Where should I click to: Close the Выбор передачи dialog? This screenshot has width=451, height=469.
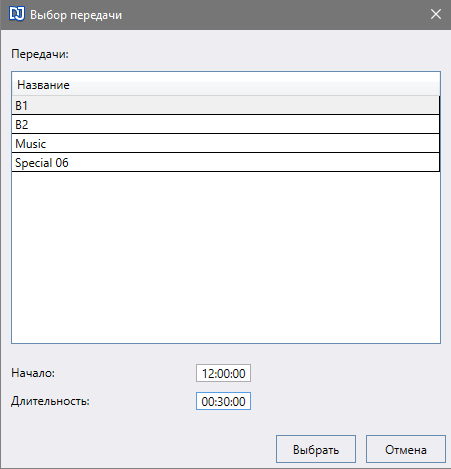[x=436, y=14]
